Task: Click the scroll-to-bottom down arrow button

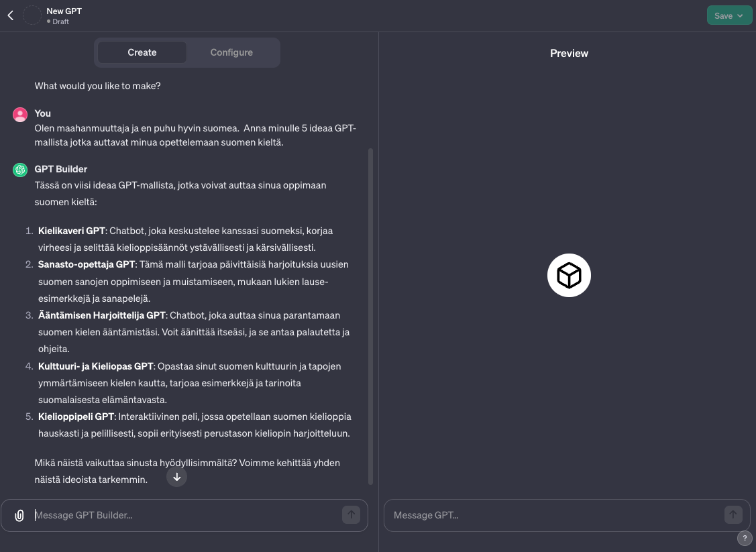Action: 177,477
